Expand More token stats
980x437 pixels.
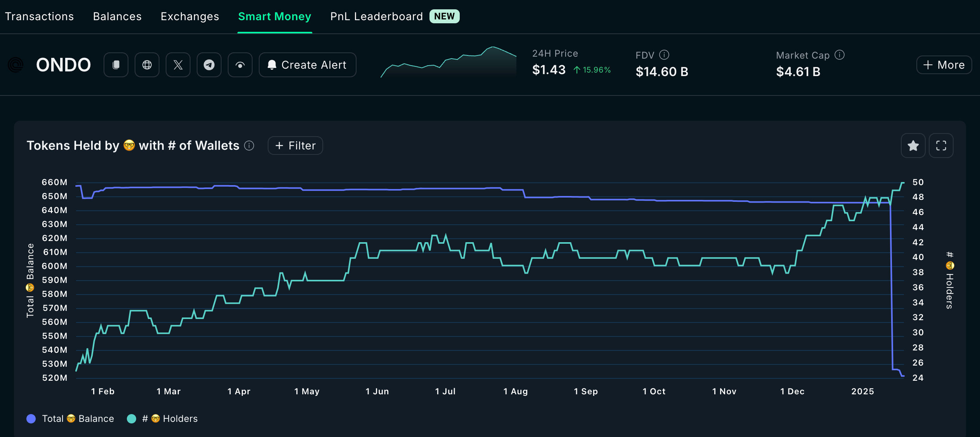pyautogui.click(x=944, y=65)
